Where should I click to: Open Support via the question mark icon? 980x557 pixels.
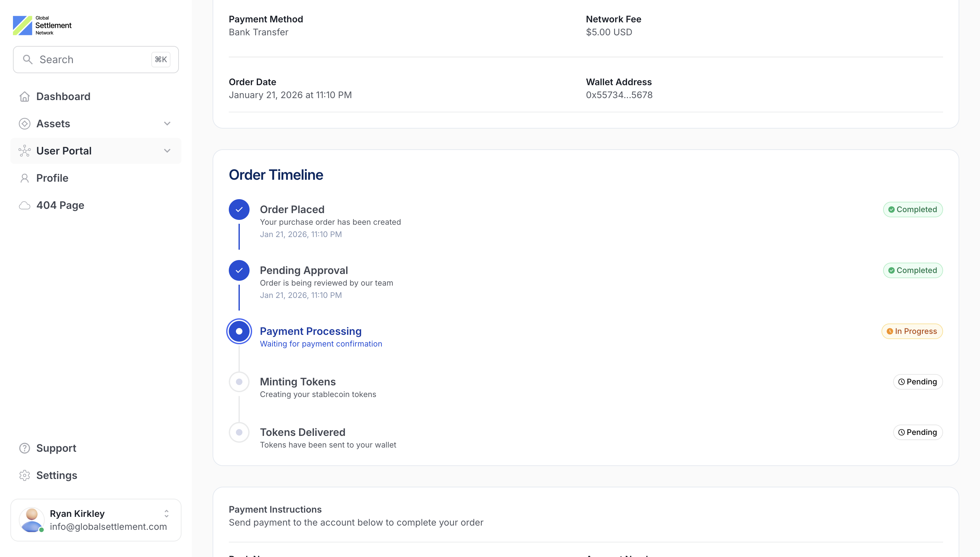coord(25,448)
